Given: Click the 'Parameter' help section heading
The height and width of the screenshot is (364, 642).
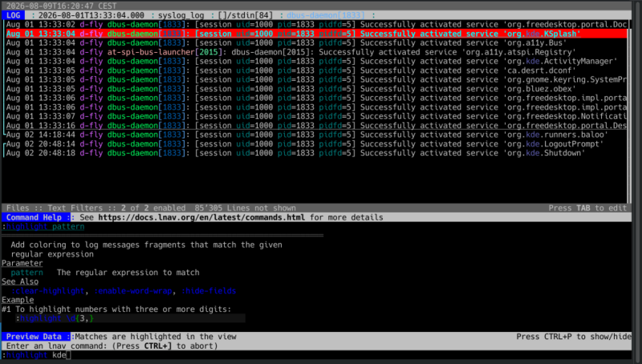Looking at the screenshot, I should coord(22,264).
